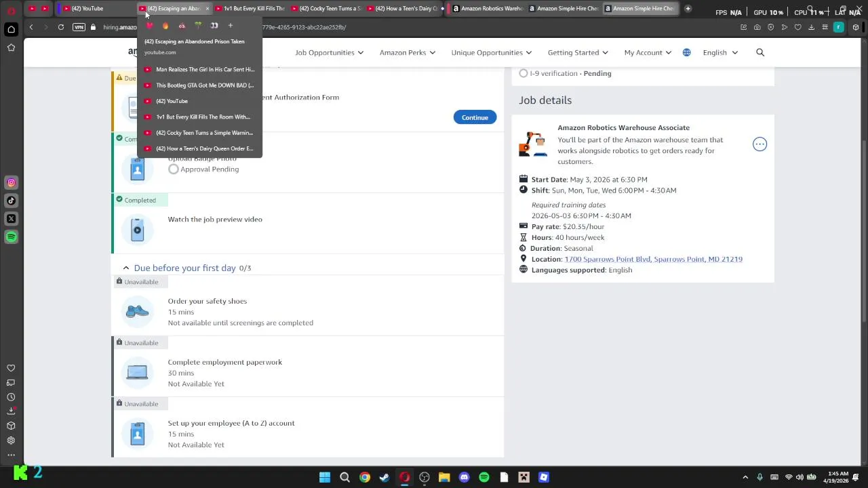
Task: Click Order your safety shoes task
Action: pos(208,301)
